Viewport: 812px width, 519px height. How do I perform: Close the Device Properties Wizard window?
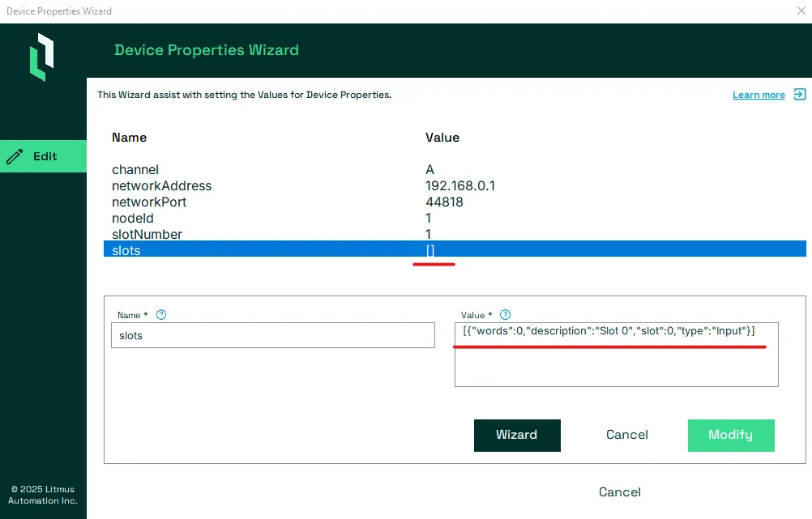click(801, 11)
